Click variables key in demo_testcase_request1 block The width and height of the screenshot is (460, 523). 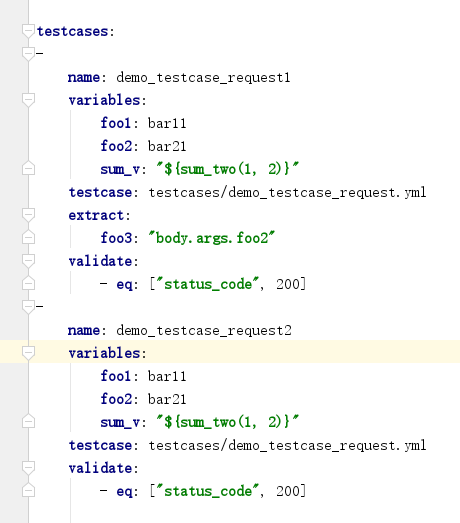pyautogui.click(x=104, y=100)
